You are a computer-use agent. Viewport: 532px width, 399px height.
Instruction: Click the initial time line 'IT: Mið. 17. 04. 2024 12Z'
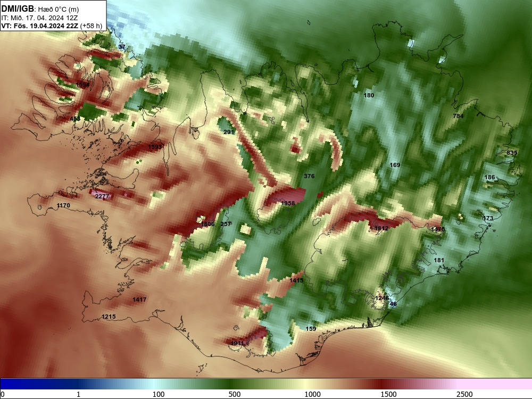tap(39, 18)
